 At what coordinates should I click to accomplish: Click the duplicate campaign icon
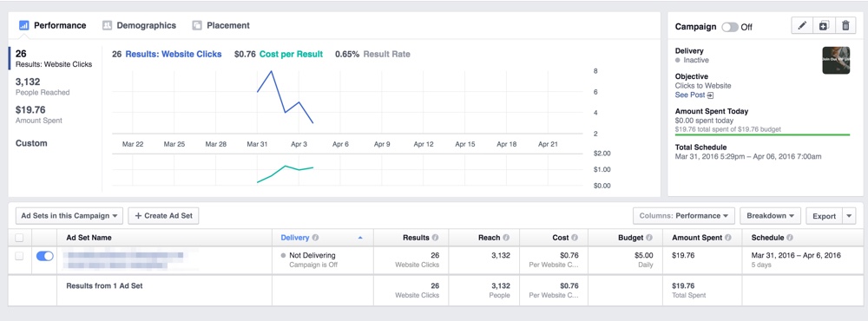coord(824,25)
